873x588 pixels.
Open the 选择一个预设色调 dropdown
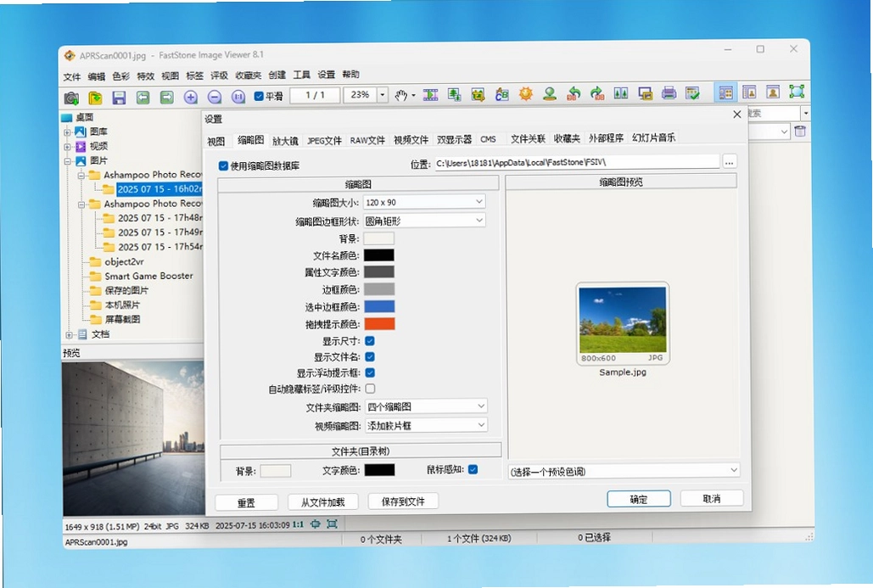624,471
